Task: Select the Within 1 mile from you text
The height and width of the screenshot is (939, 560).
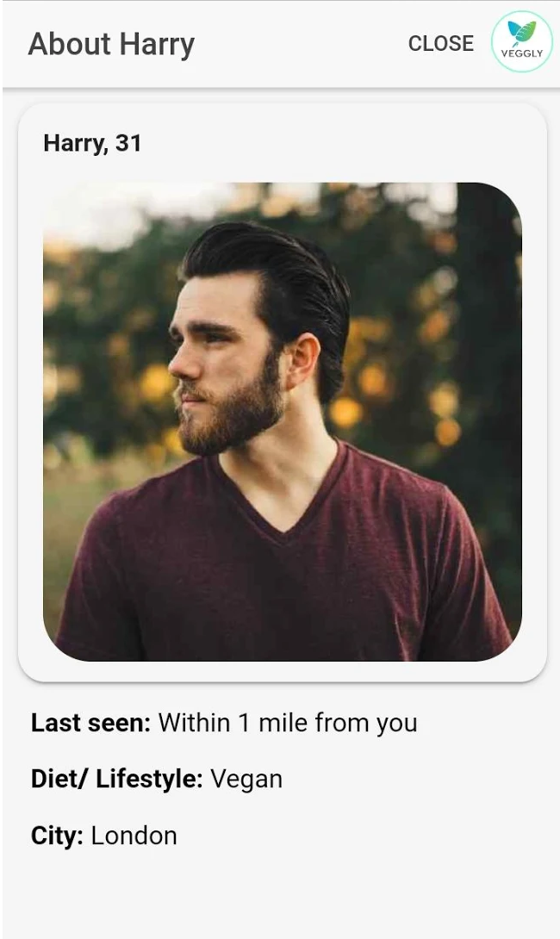Action: [288, 723]
